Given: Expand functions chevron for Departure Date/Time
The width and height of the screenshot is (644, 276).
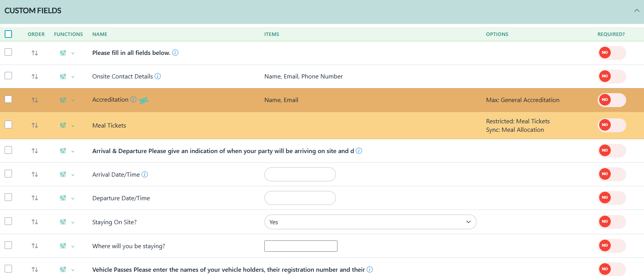Looking at the screenshot, I should click(73, 198).
